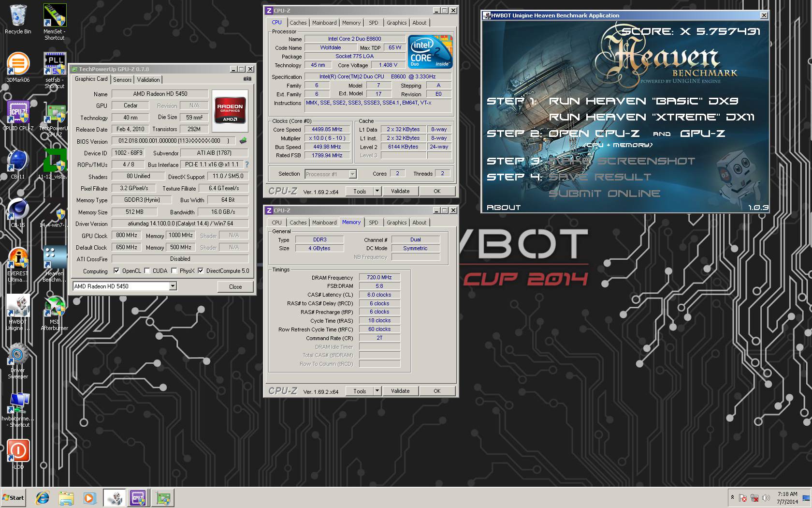Viewport: 812px width, 508px height.
Task: Open the setfsb shortcut icon
Action: coord(55,71)
